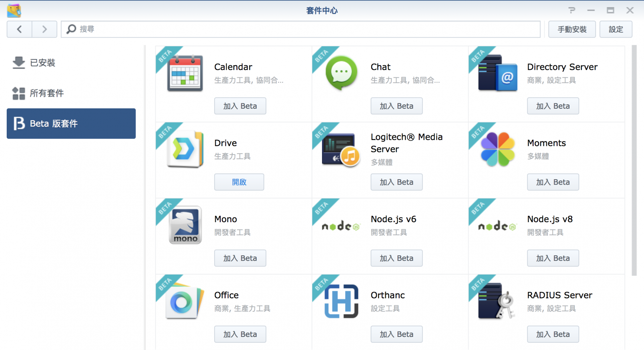644x350 pixels.
Task: Click the Calendar package icon
Action: [x=185, y=73]
